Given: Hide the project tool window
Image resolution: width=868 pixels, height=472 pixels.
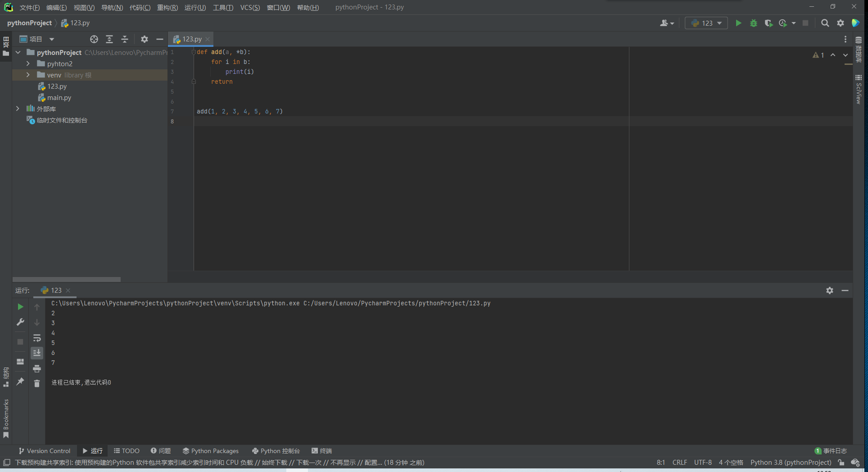Looking at the screenshot, I should point(159,39).
